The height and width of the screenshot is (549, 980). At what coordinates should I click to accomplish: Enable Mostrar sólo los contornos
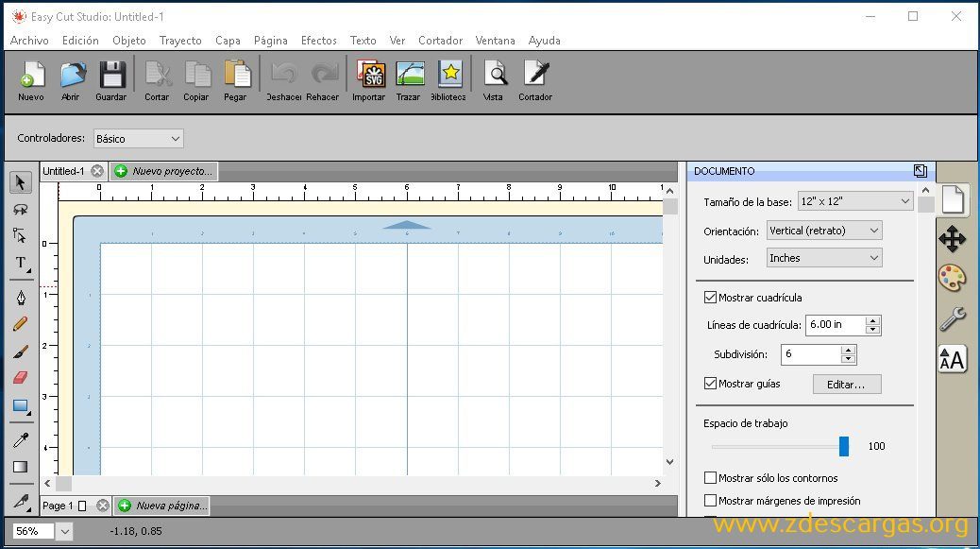710,478
